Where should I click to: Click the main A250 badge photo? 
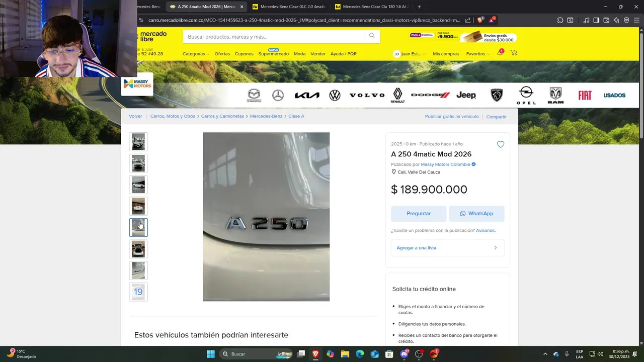coord(266,217)
